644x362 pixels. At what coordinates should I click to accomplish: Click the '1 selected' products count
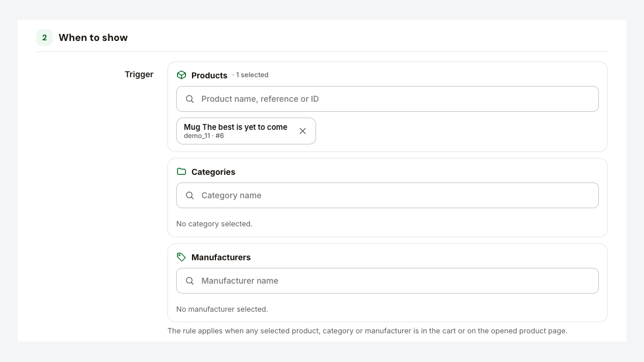[252, 75]
